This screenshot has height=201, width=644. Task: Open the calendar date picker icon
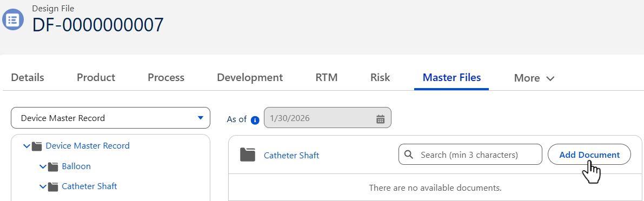380,119
